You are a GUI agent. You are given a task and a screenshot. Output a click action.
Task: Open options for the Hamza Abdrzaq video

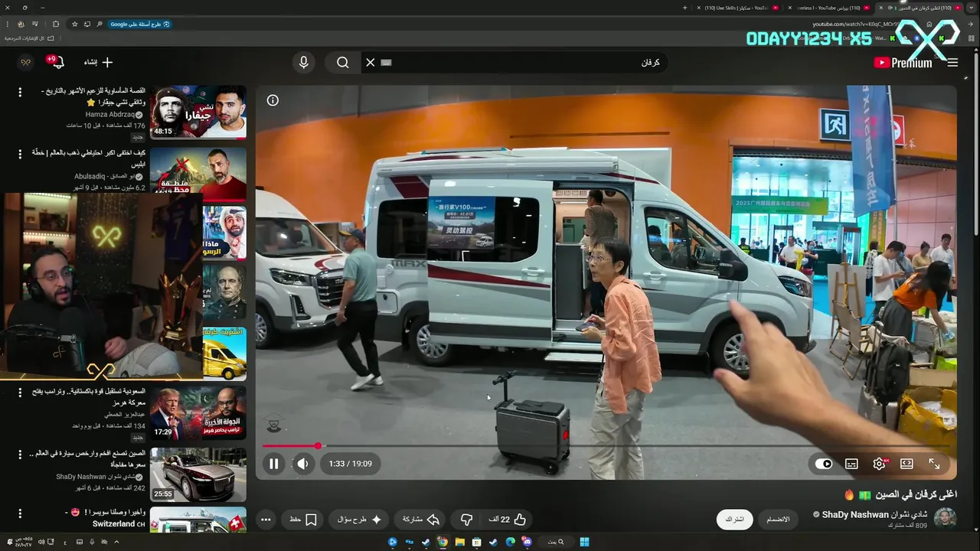21,92
